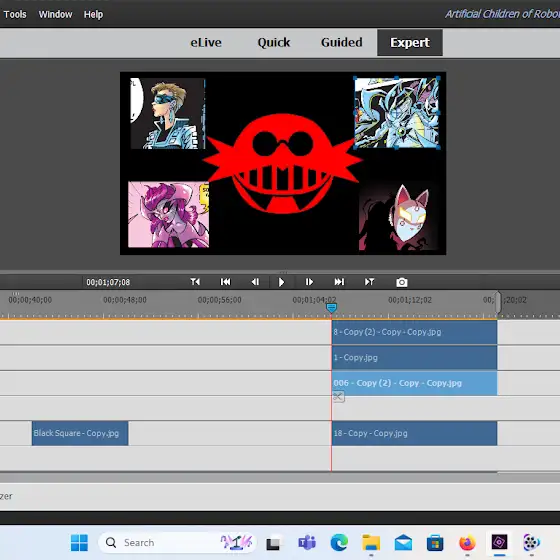560x560 pixels.
Task: Click the 00;01;12;02 ruler mark
Action: point(410,300)
